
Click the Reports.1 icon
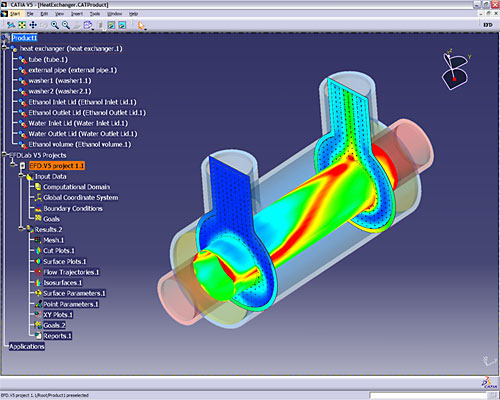(38, 336)
